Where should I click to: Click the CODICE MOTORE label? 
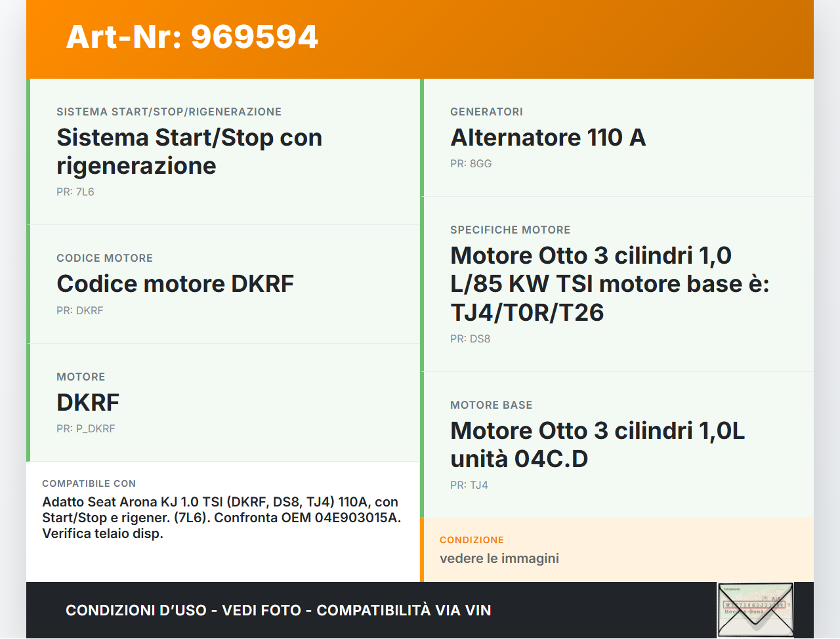pyautogui.click(x=105, y=258)
